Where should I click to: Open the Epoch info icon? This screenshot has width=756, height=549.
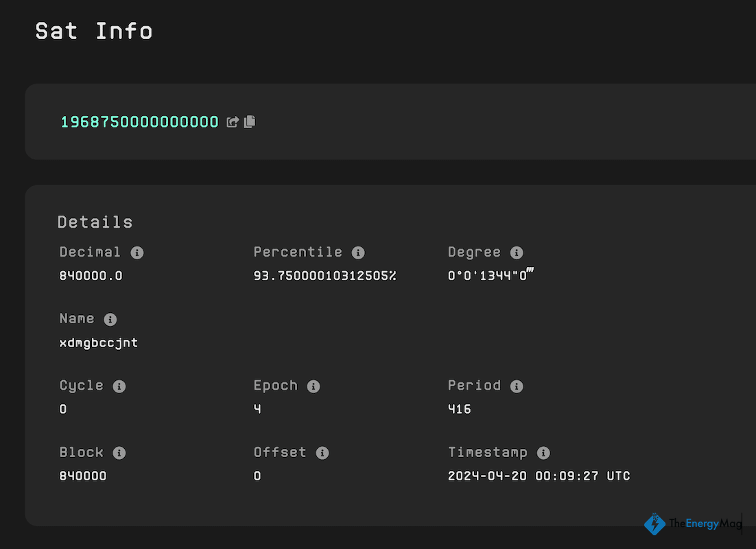point(314,386)
